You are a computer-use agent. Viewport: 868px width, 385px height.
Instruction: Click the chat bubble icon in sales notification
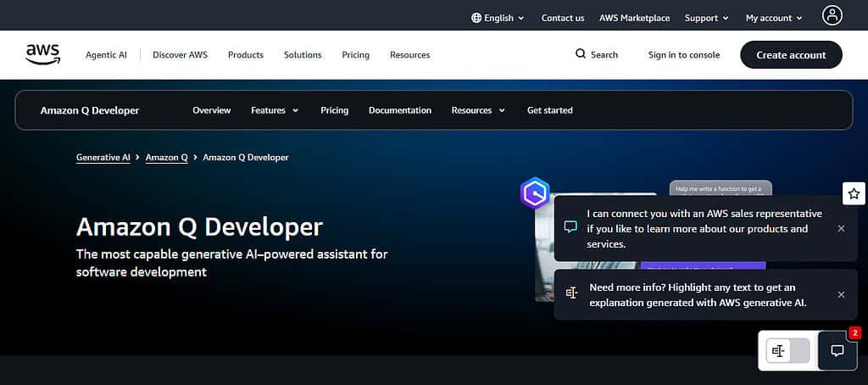tap(570, 226)
